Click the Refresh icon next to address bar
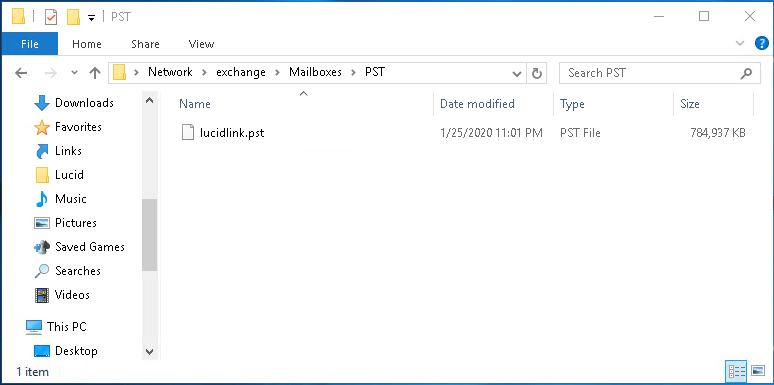Viewport: 774px width, 385px height. (x=537, y=74)
